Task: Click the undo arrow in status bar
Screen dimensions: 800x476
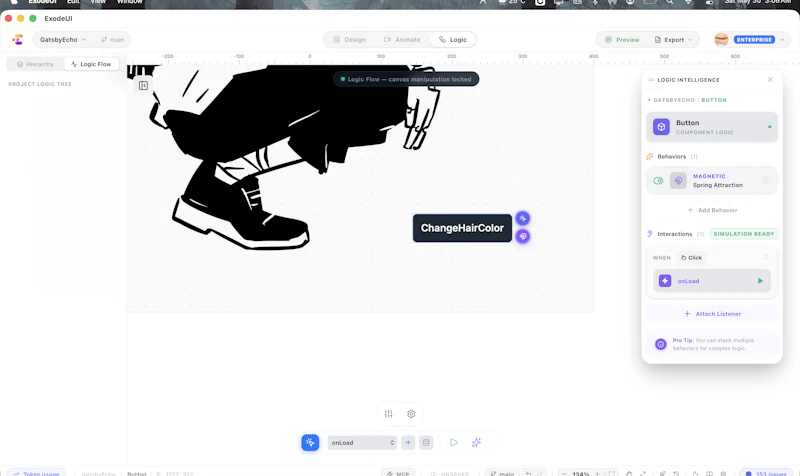Action: (x=529, y=473)
